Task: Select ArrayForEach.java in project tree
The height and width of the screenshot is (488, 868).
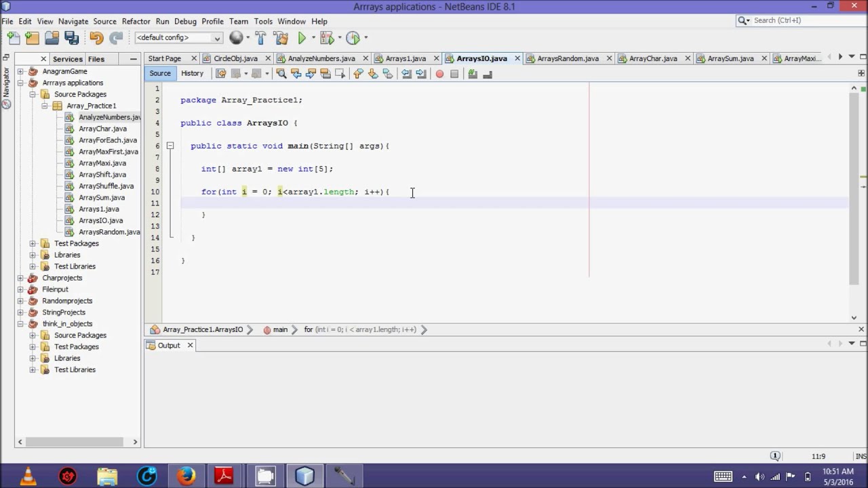Action: click(107, 140)
